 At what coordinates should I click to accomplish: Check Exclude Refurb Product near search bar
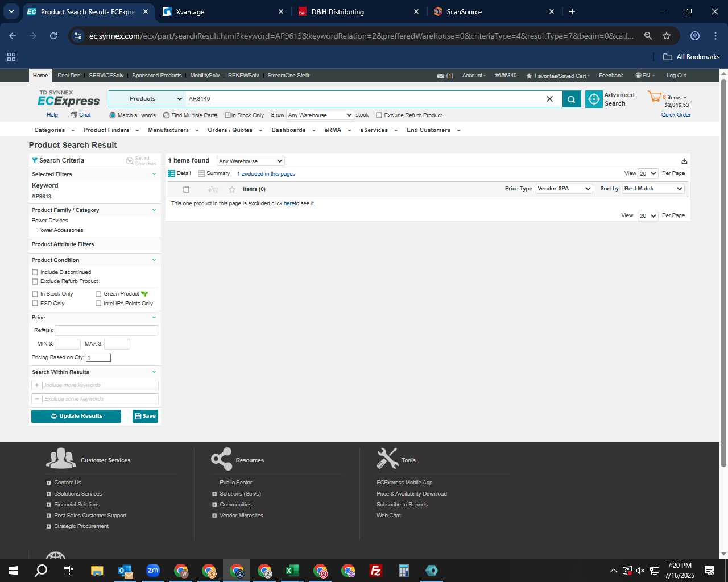pos(379,115)
